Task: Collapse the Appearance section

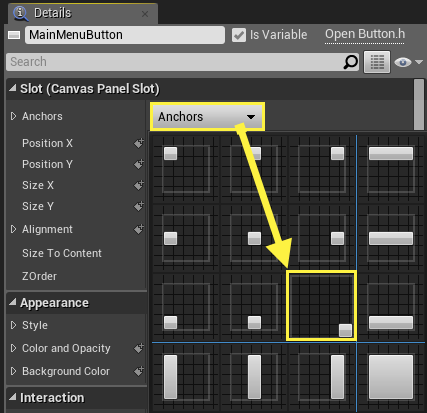Action: [13, 302]
